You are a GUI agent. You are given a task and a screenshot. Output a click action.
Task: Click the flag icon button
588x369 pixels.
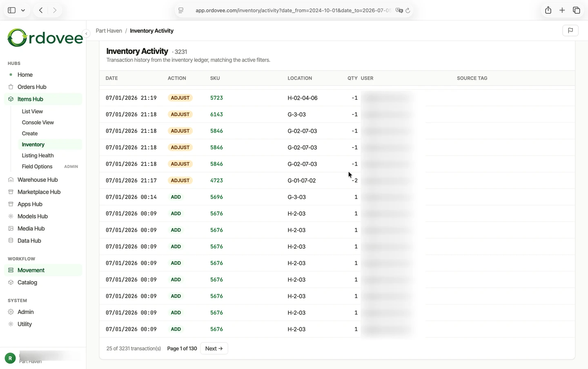[570, 31]
